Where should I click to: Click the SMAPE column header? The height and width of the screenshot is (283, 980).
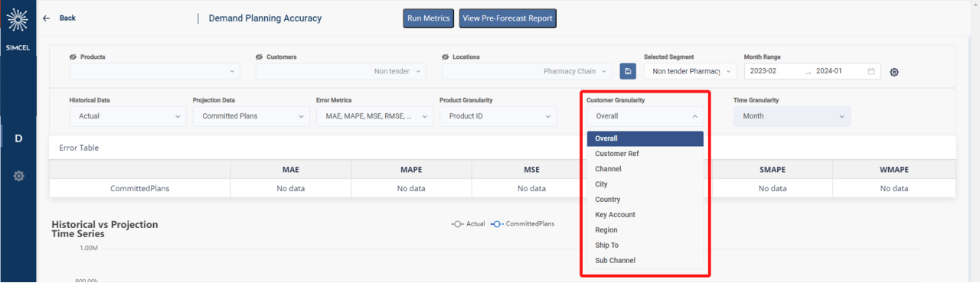click(x=773, y=169)
